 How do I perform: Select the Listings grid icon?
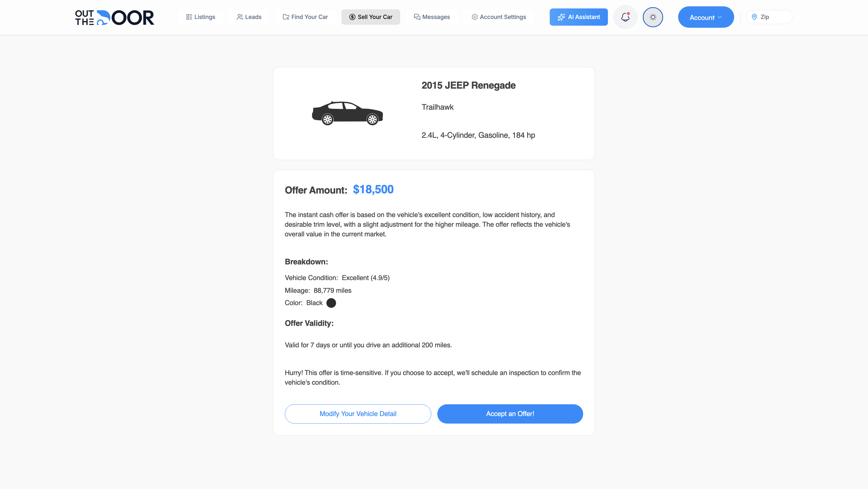[189, 17]
